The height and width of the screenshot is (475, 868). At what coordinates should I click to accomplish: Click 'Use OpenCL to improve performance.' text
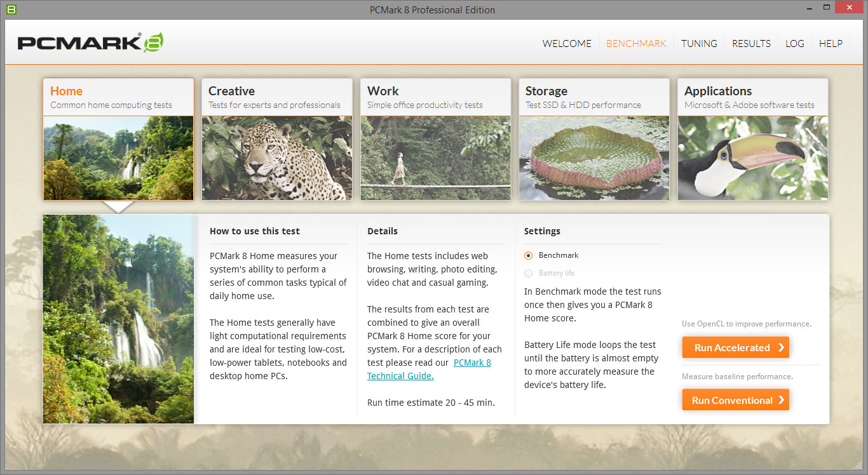click(x=747, y=324)
